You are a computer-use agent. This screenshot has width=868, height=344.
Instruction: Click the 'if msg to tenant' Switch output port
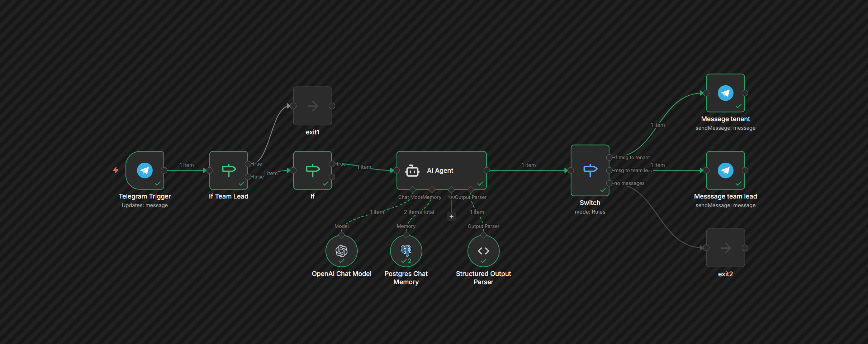[x=610, y=158]
